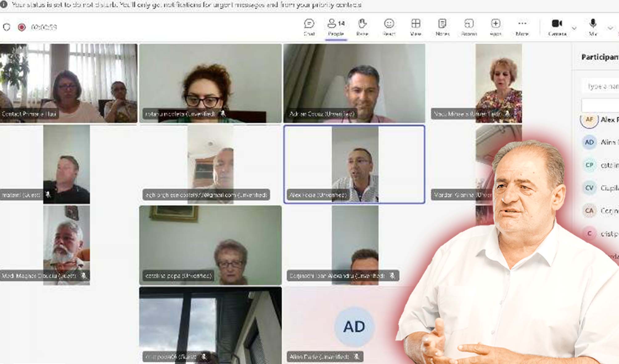The width and height of the screenshot is (619, 364).
Task: Select cristpopa04 guest video tile
Action: pos(210,325)
